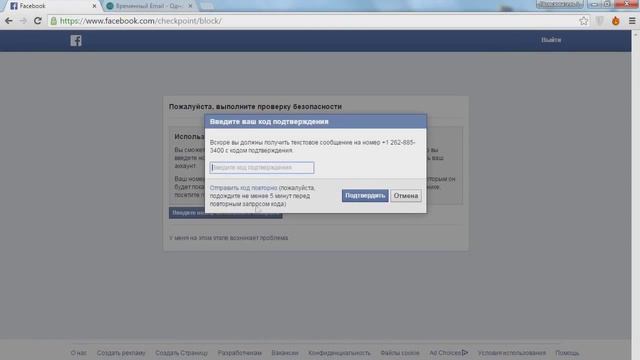Open a new tab button
Screen dimensions: 640x360
point(207,6)
